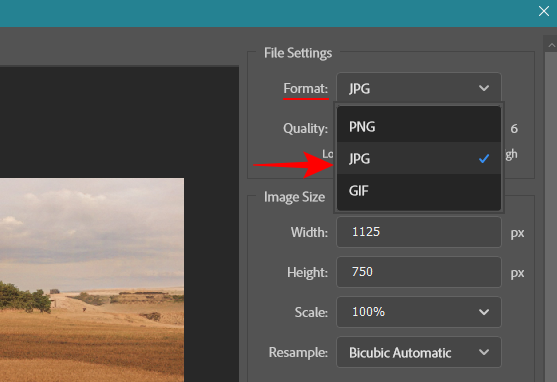Click the scroll up arrow

coord(551,45)
